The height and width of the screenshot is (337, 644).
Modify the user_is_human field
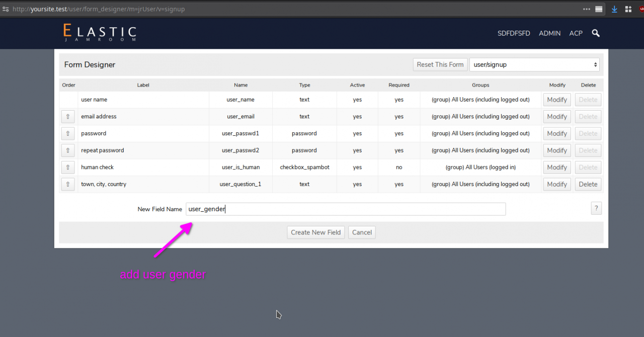[x=557, y=167]
